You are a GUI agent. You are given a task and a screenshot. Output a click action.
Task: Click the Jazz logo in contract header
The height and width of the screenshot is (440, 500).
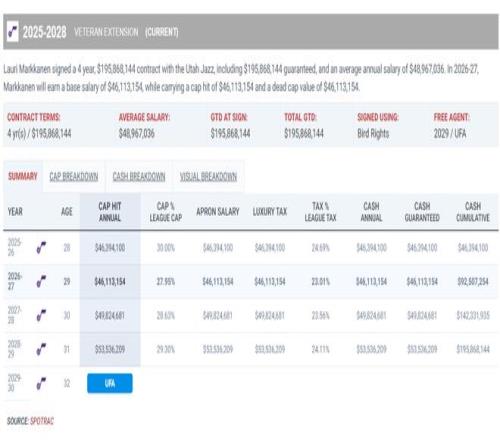tap(13, 32)
